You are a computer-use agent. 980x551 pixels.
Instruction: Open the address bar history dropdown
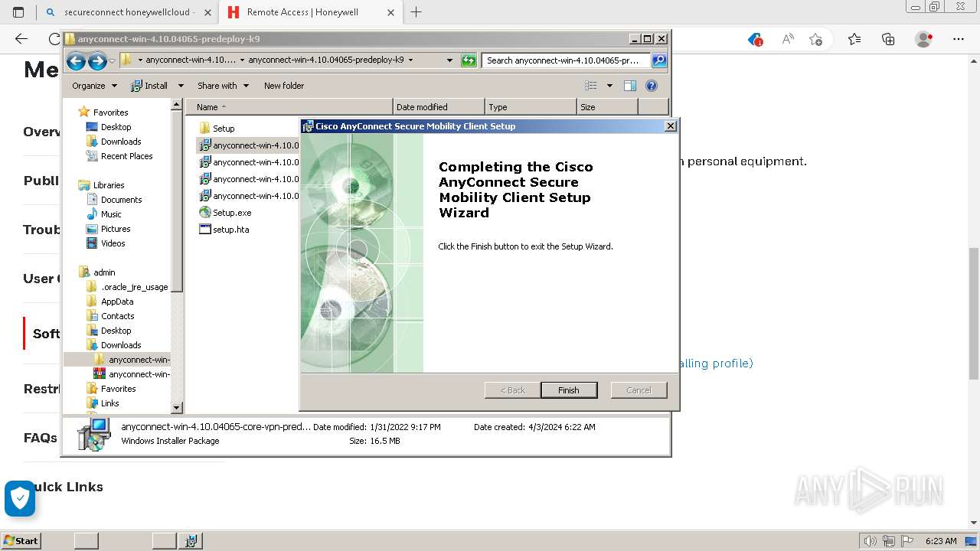[x=450, y=60]
